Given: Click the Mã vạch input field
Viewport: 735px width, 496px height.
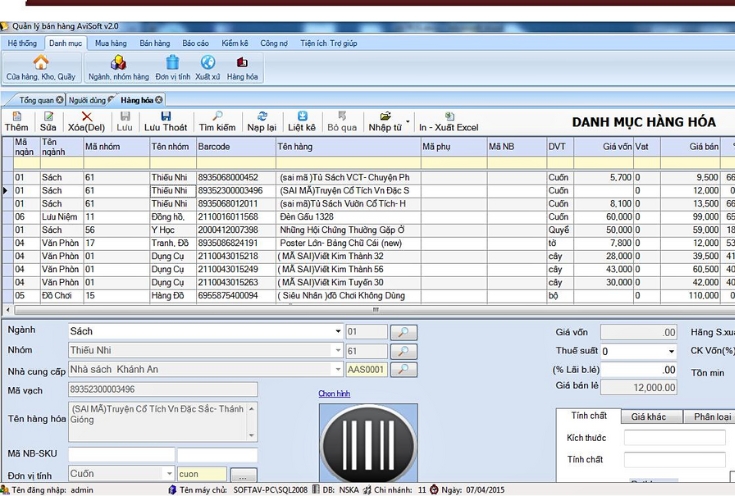Looking at the screenshot, I should coord(163,389).
